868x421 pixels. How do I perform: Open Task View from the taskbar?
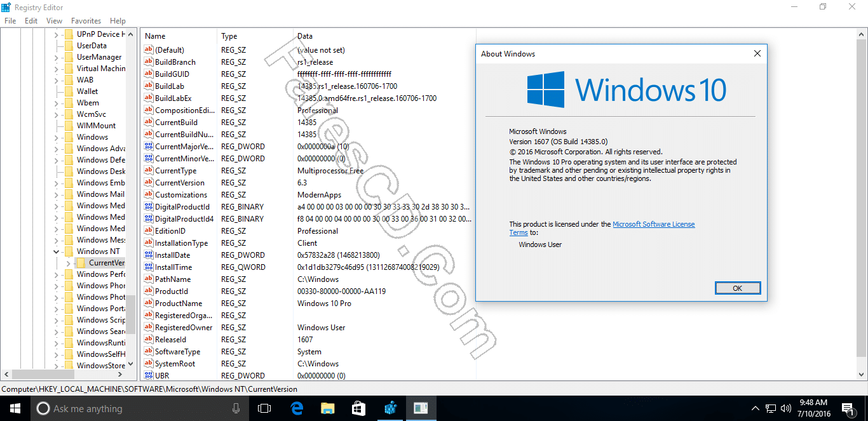pos(264,408)
